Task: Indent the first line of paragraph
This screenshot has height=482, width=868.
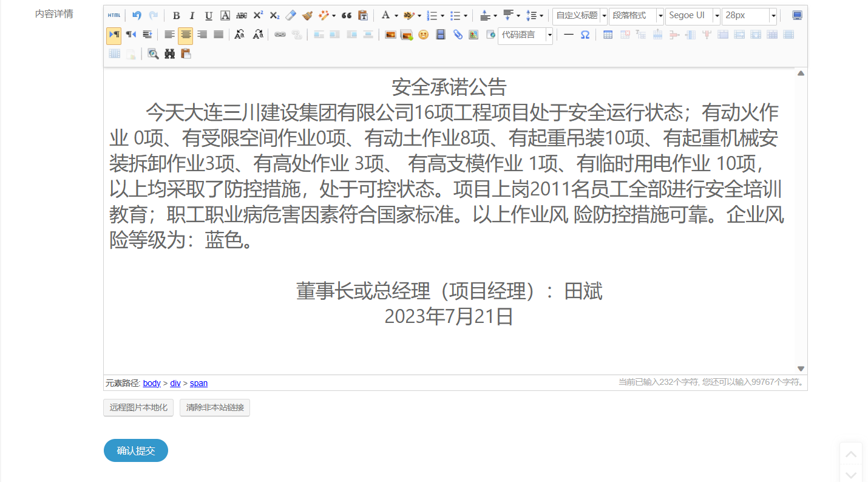Action: tap(147, 35)
